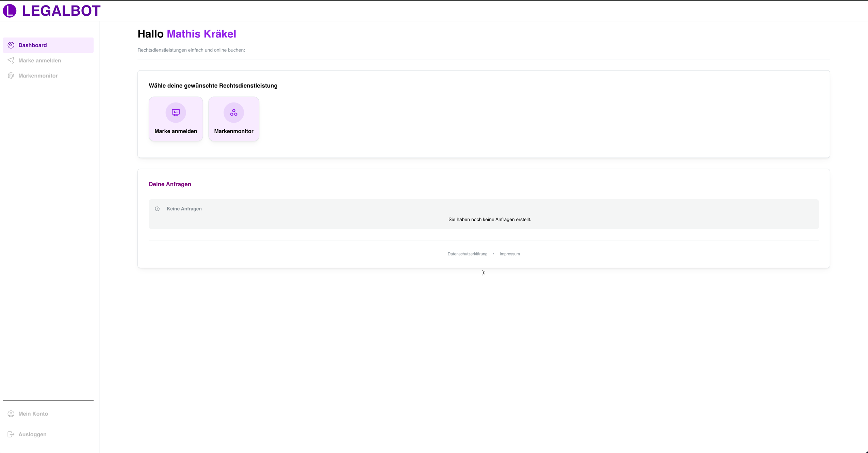This screenshot has height=453, width=868.
Task: Click 'Wähle deine gewünschte Rechtsdienstleistung' heading
Action: point(213,86)
